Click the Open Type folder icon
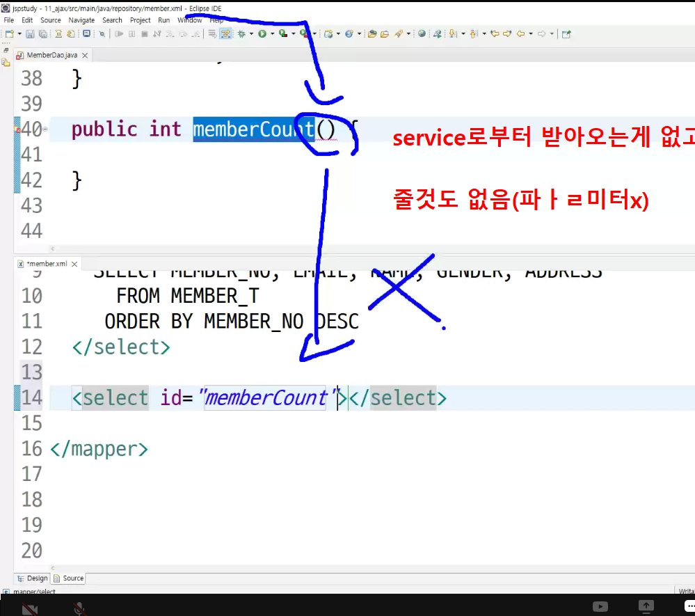The image size is (695, 616). (372, 33)
